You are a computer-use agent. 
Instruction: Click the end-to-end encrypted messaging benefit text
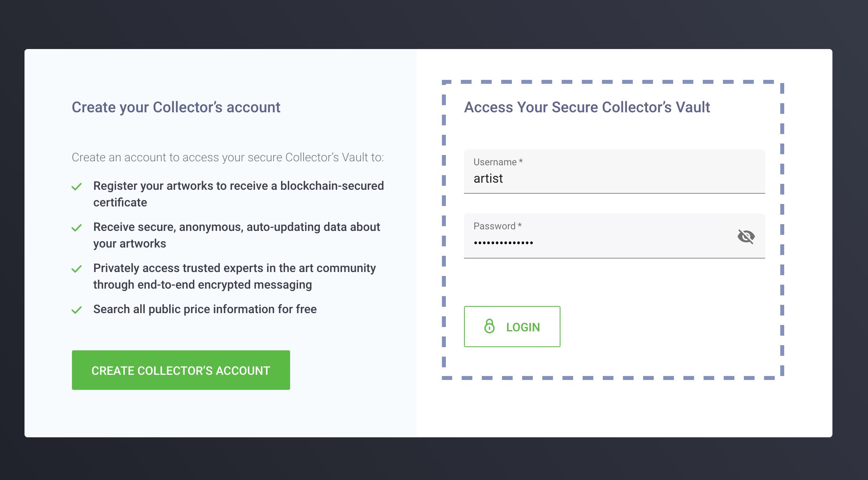coord(234,276)
